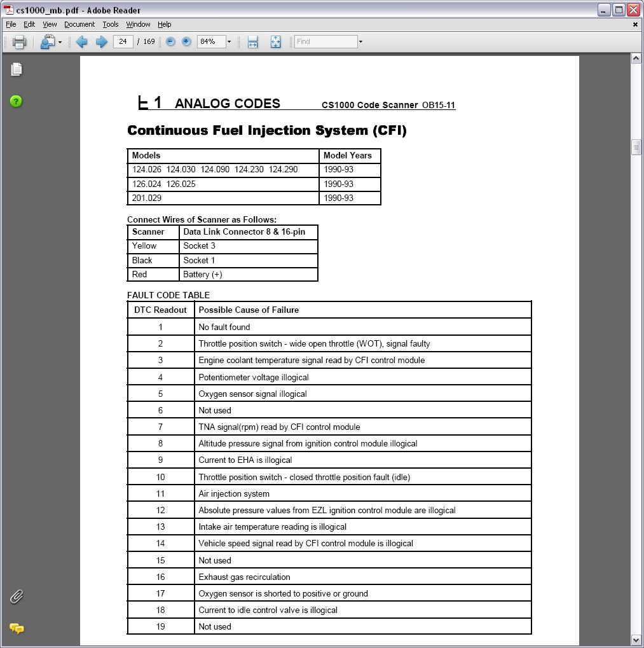Screen dimensions: 644x648
Task: Go to next page arrow
Action: tap(101, 42)
